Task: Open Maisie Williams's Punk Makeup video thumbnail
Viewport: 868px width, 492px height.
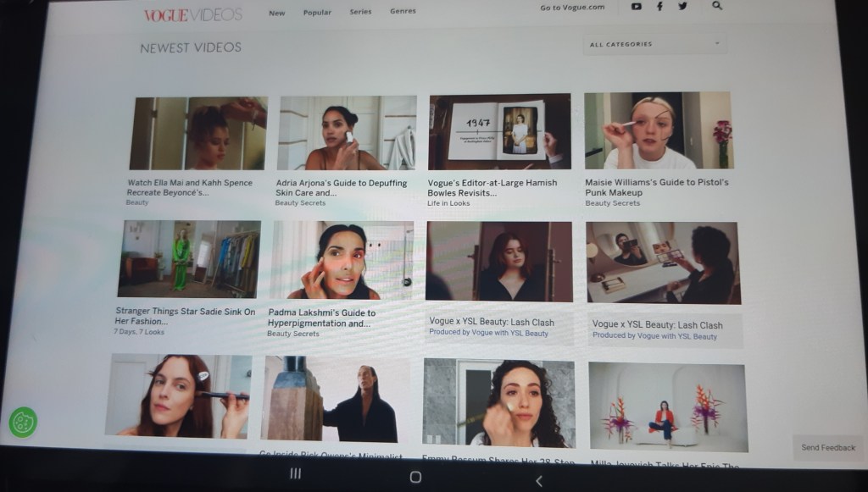Action: tap(658, 130)
